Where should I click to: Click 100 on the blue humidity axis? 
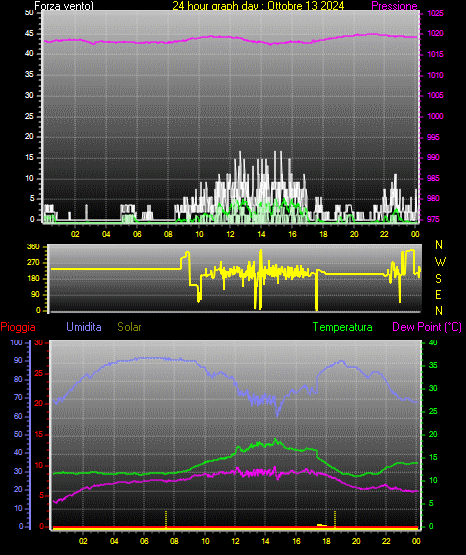17,342
